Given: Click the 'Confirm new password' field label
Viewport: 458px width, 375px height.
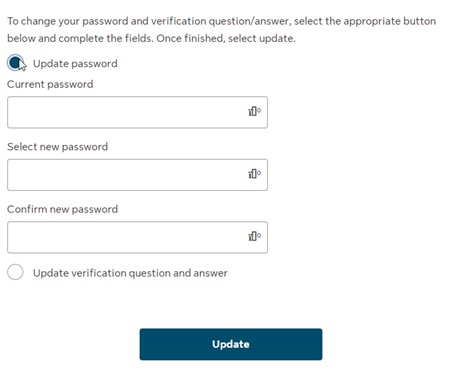Looking at the screenshot, I should click(x=62, y=209).
